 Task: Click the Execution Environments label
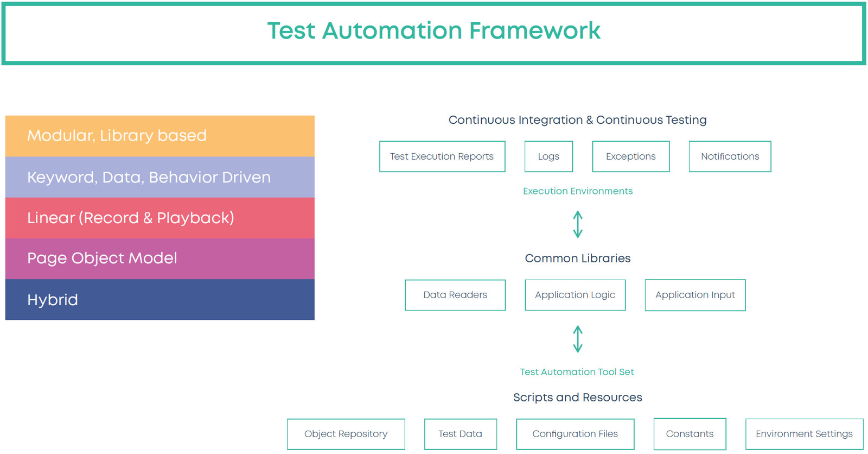tap(578, 191)
